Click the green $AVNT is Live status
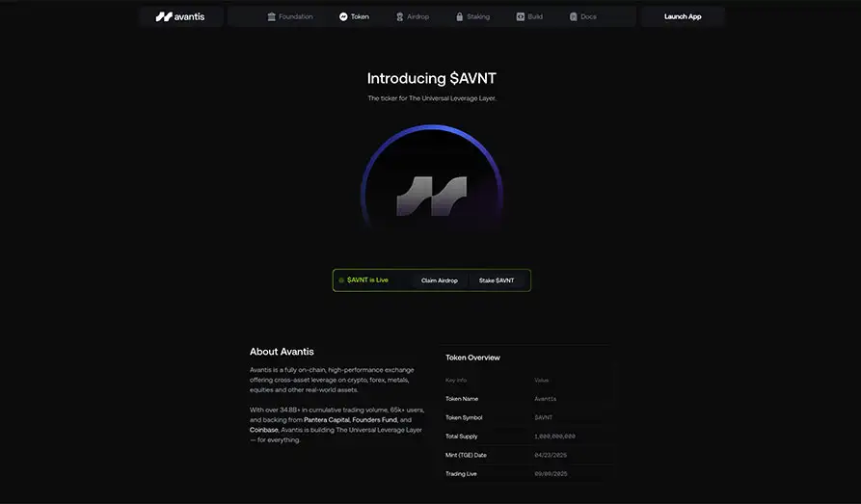Image resolution: width=861 pixels, height=504 pixels. (x=363, y=280)
